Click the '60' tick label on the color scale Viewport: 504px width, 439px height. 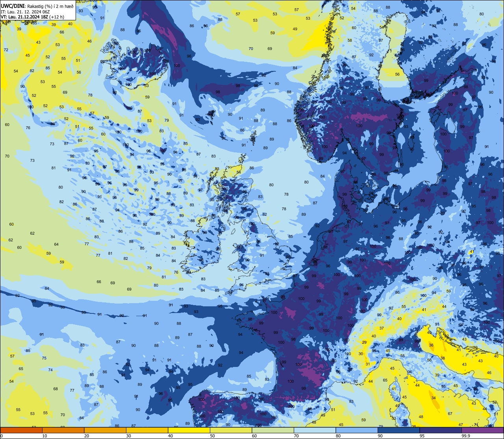coord(255,436)
